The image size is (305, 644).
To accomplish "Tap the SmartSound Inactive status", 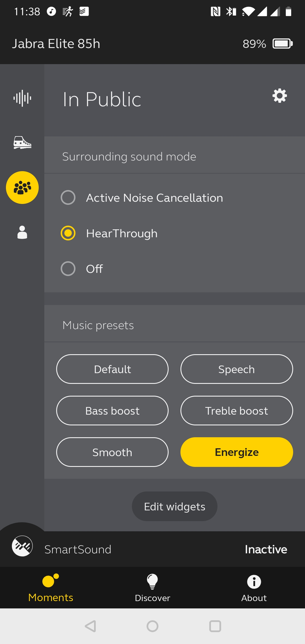I will 266,549.
